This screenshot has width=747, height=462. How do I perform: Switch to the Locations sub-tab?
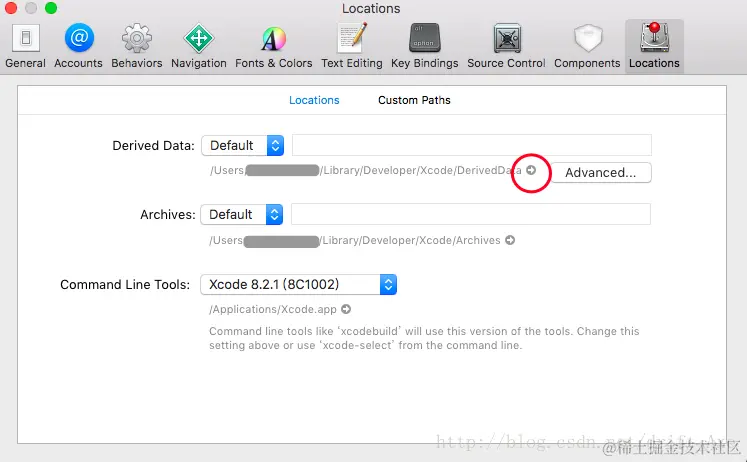(314, 100)
